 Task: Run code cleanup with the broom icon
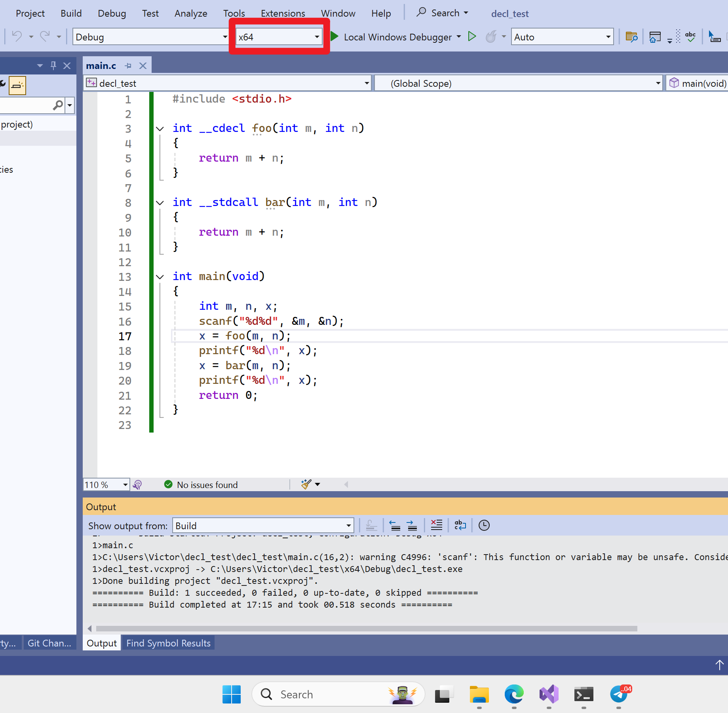pos(306,484)
